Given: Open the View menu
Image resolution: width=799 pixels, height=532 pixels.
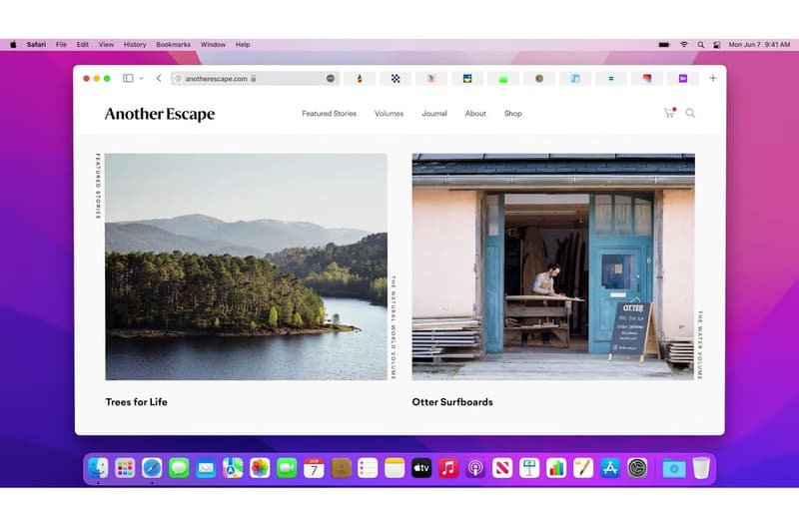Looking at the screenshot, I should pos(106,45).
